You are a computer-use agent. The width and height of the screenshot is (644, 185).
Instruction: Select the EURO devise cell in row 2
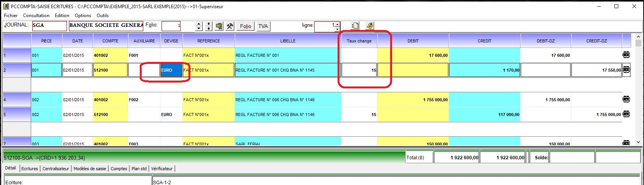pyautogui.click(x=171, y=70)
